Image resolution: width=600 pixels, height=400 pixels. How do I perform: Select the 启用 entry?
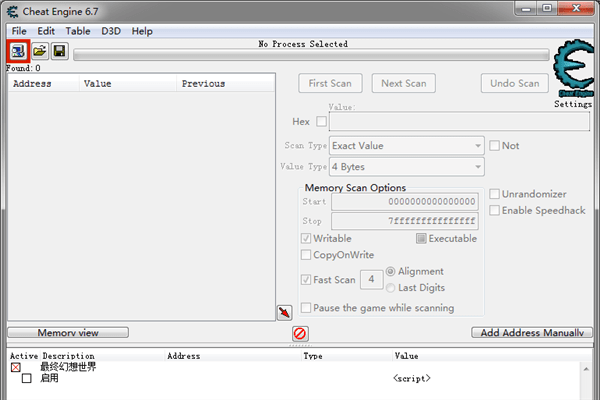49,378
